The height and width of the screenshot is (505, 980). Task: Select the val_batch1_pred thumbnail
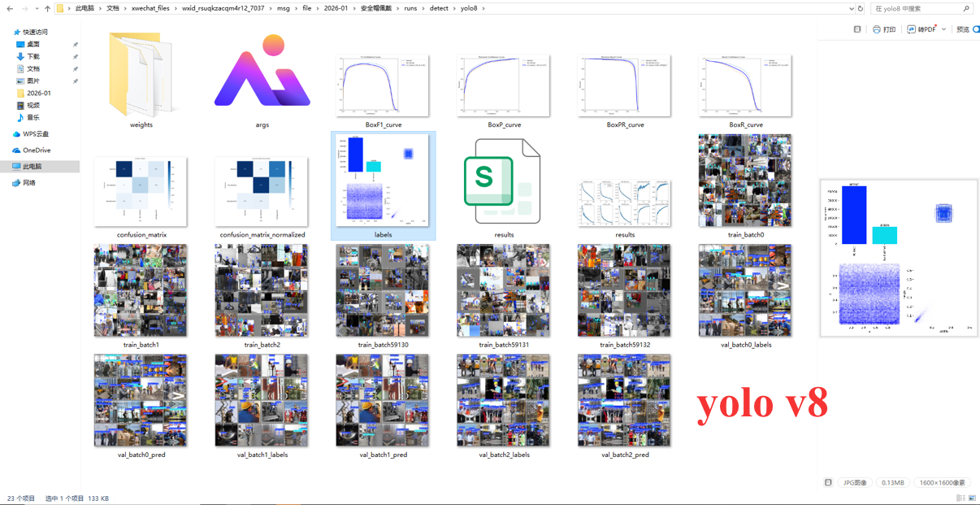[383, 400]
